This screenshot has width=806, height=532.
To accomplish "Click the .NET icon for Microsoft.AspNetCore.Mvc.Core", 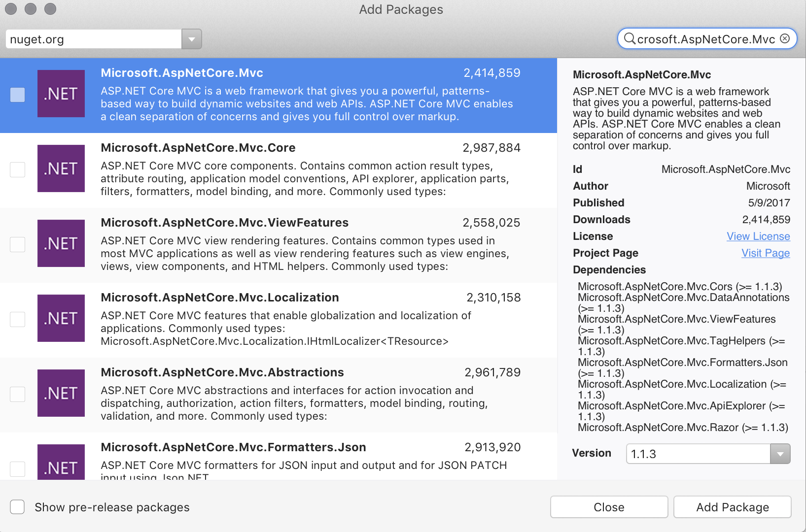I will 61,168.
